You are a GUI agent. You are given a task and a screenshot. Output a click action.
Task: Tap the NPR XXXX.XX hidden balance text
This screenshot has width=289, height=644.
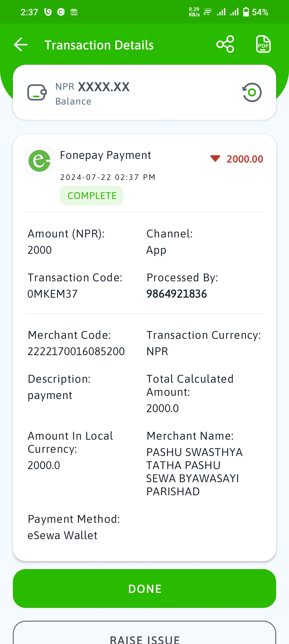pyautogui.click(x=93, y=87)
